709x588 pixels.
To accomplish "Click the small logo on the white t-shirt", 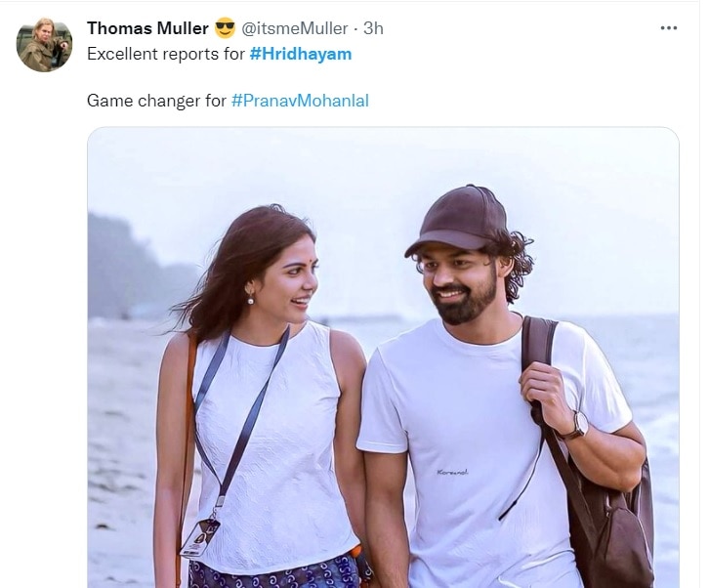I will (451, 472).
